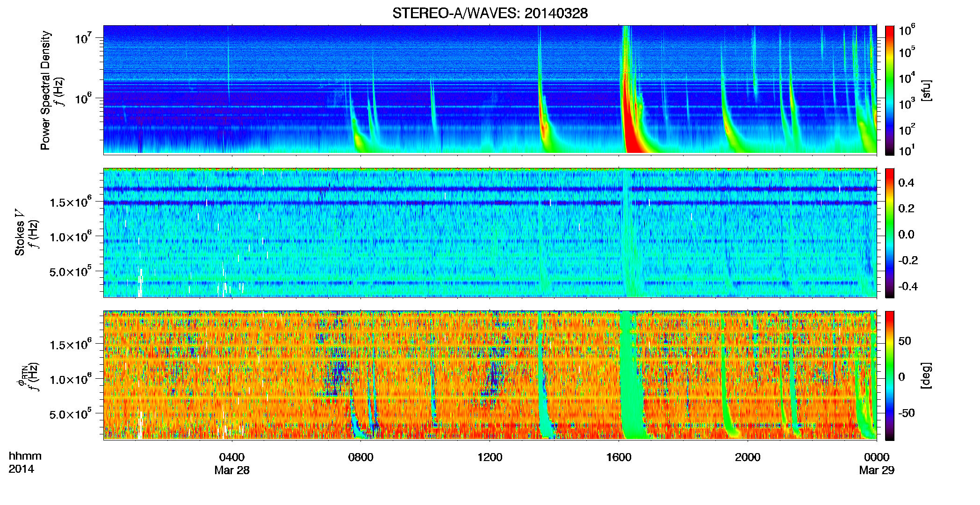
Task: Click the 2014 year label
Action: click(x=21, y=469)
